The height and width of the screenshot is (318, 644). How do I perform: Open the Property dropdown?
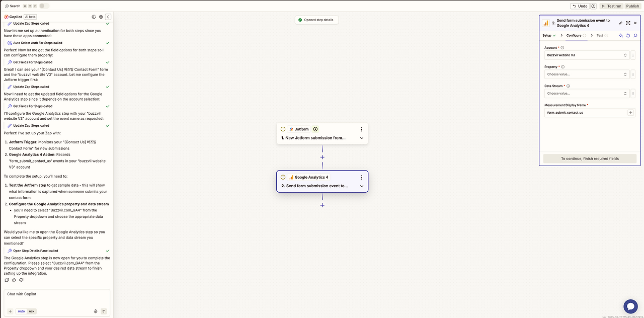click(587, 74)
